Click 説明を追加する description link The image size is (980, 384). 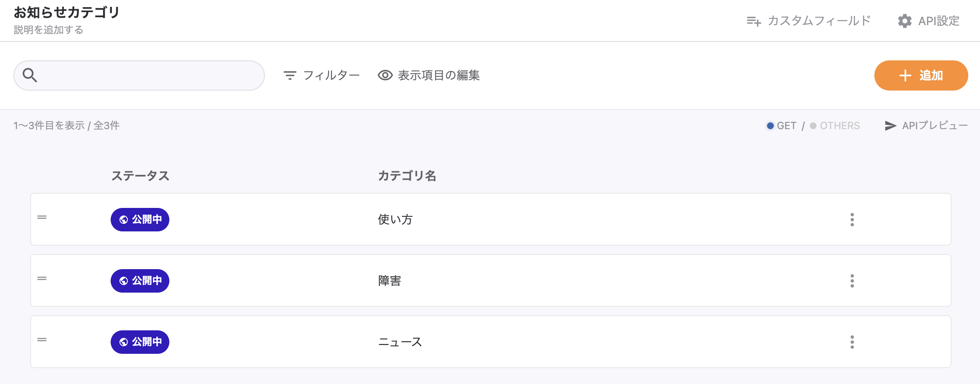coord(49,30)
